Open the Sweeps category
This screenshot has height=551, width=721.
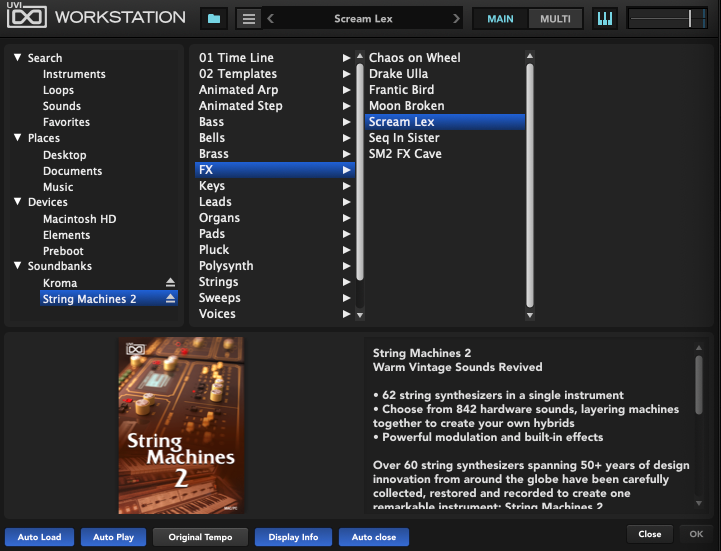pos(275,298)
